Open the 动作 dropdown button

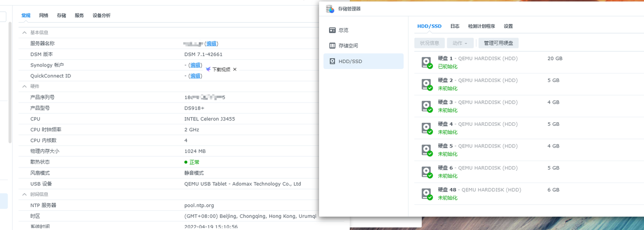pyautogui.click(x=460, y=43)
